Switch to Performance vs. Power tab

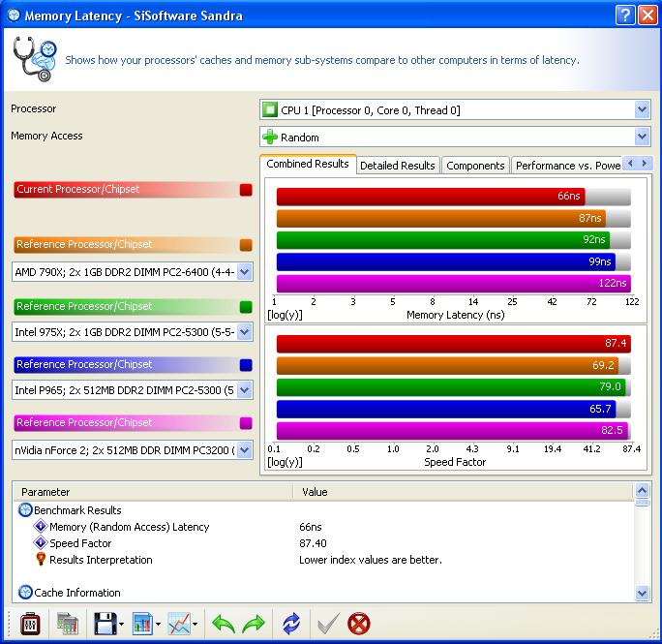point(568,166)
